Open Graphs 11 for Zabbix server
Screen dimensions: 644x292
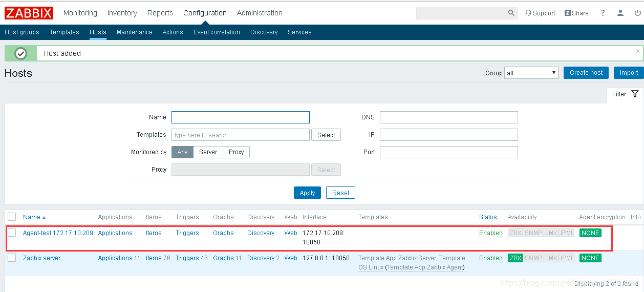pyautogui.click(x=223, y=258)
